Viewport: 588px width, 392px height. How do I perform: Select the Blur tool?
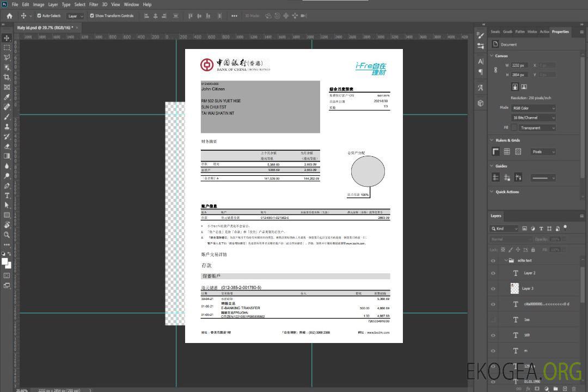pos(7,166)
